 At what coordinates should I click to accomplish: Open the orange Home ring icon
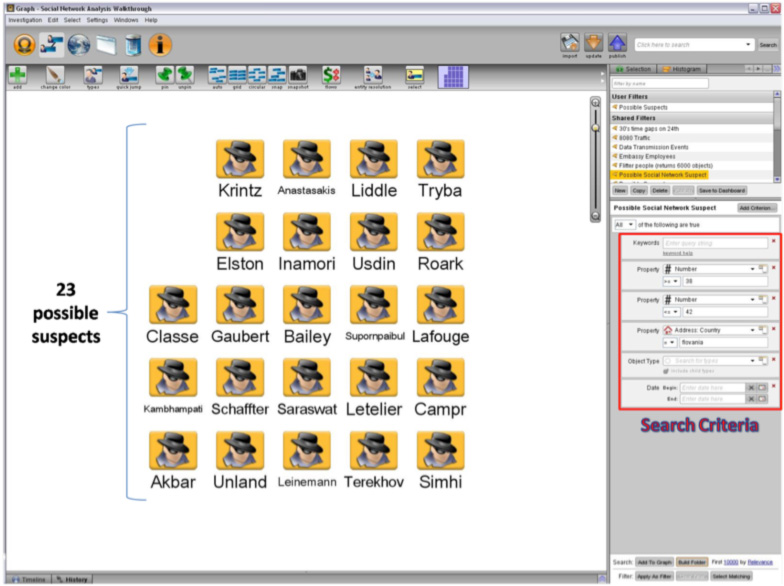[x=24, y=44]
